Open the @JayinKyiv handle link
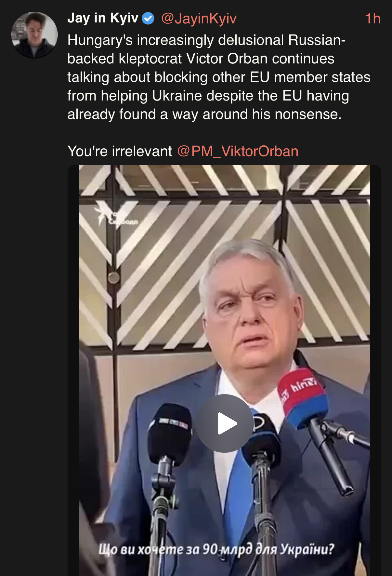 coord(199,19)
